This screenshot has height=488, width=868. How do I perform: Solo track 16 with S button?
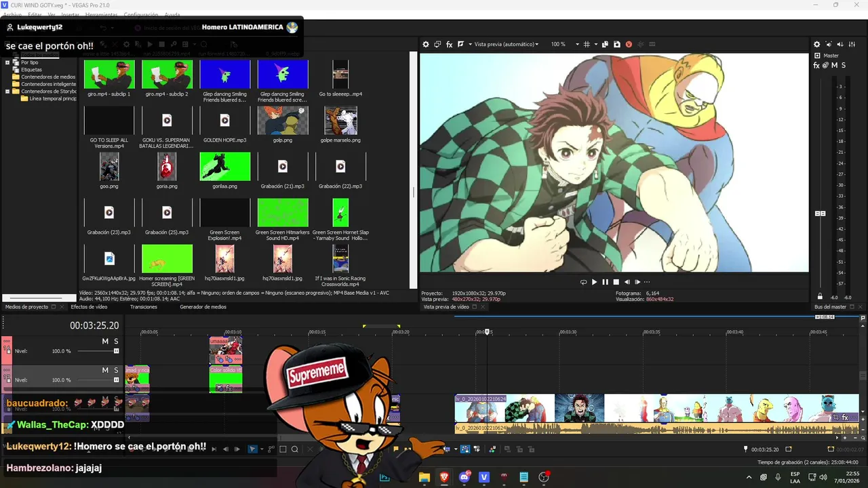116,342
